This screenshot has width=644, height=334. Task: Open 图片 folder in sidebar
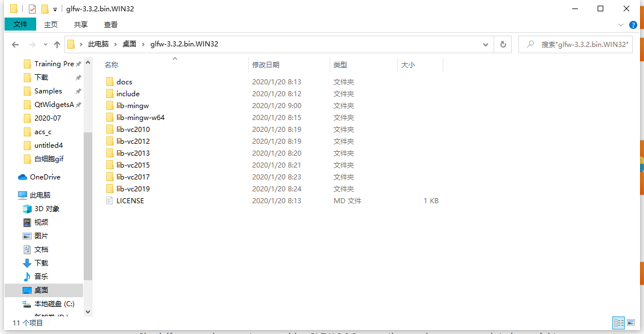point(35,236)
